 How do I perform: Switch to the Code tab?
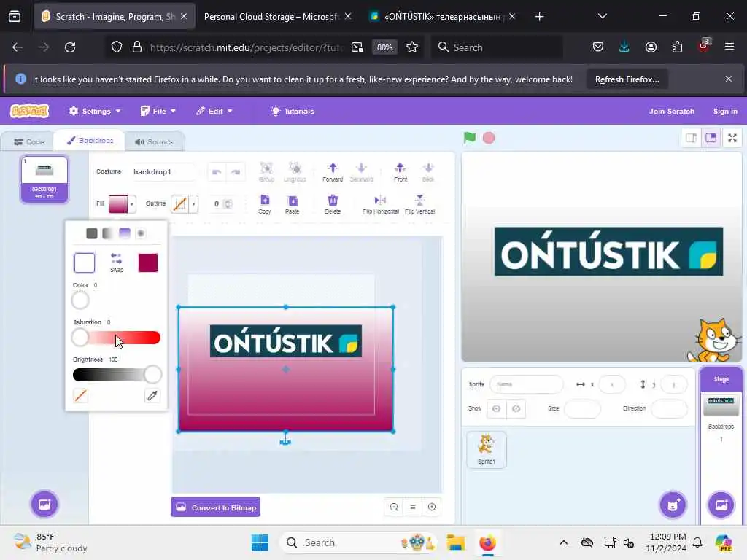tap(29, 141)
